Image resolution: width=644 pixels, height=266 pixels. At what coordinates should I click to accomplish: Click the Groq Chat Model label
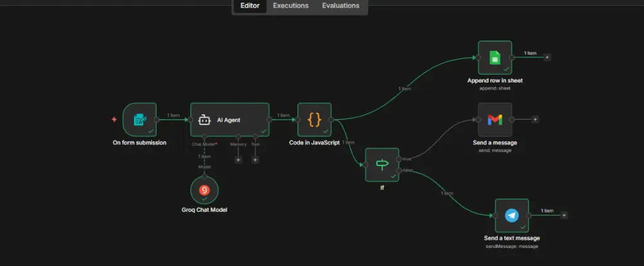tap(205, 210)
